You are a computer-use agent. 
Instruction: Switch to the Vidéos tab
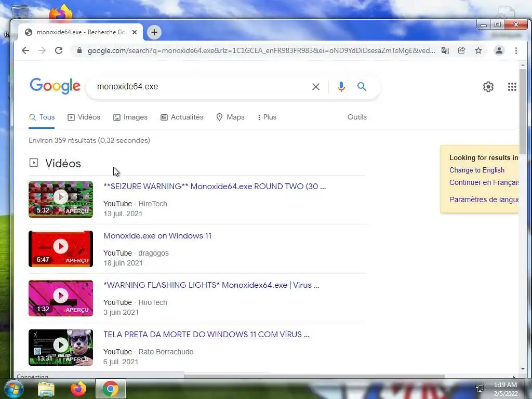pyautogui.click(x=84, y=117)
